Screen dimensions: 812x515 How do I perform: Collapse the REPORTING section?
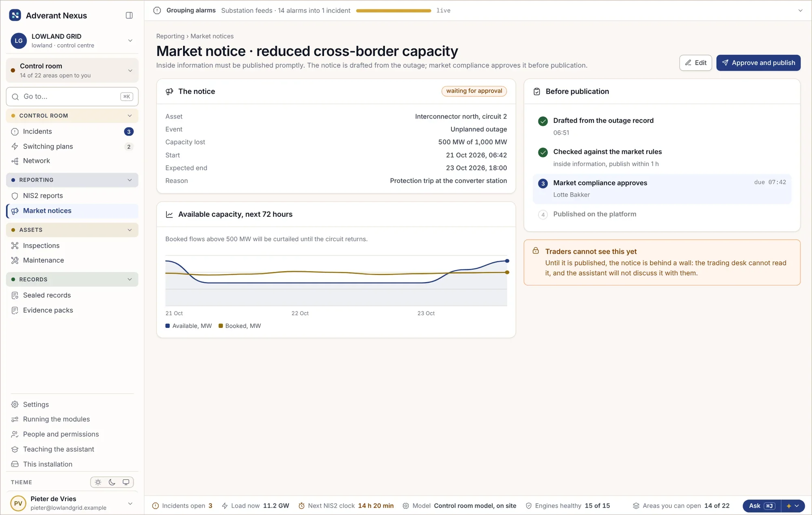pyautogui.click(x=72, y=180)
